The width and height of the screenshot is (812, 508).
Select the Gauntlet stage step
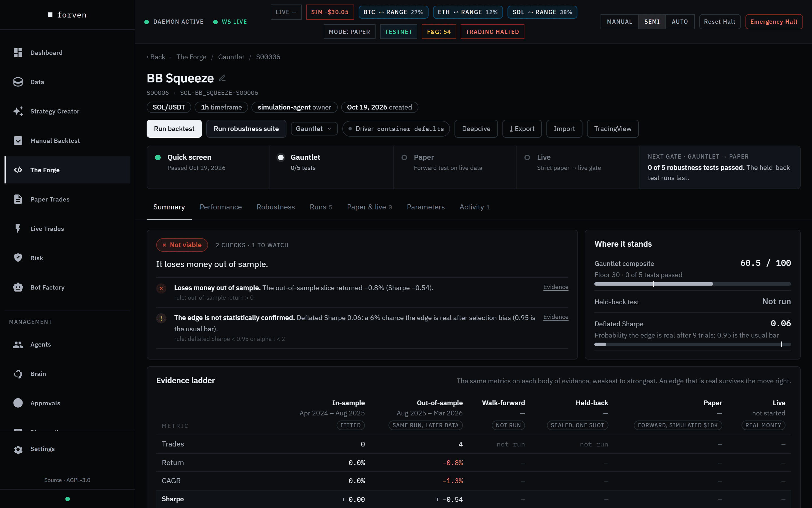click(332, 167)
